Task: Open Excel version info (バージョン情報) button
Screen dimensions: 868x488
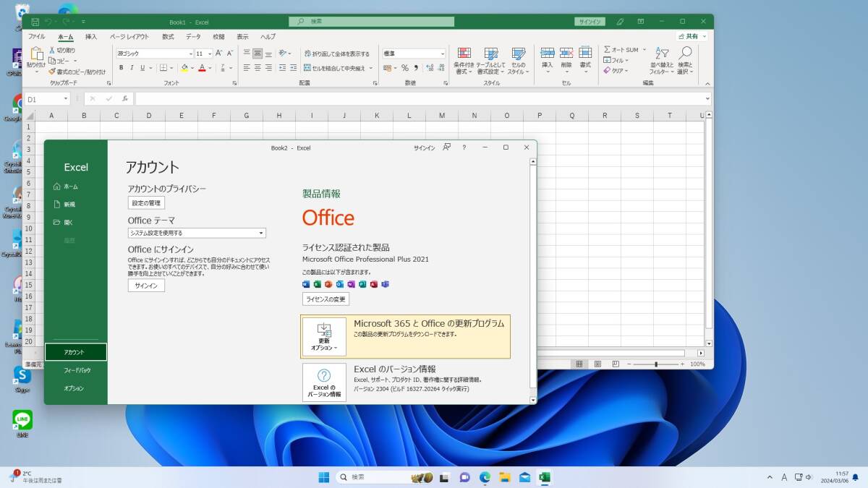Action: point(323,382)
